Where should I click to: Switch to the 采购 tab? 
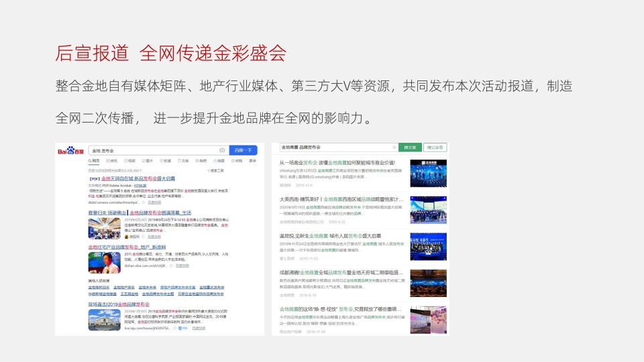coord(237,161)
